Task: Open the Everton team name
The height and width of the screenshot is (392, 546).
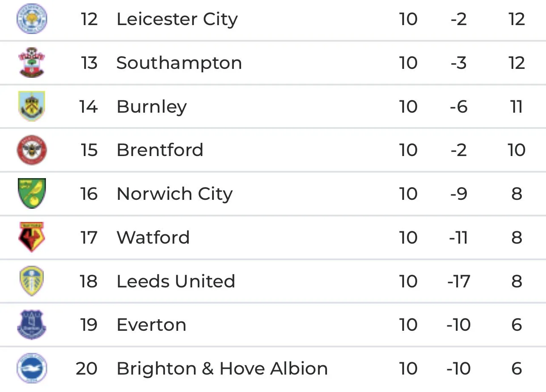Action: click(151, 325)
